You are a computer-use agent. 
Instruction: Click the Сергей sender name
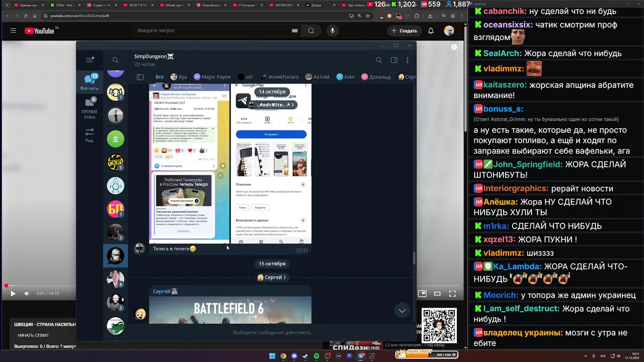click(162, 292)
